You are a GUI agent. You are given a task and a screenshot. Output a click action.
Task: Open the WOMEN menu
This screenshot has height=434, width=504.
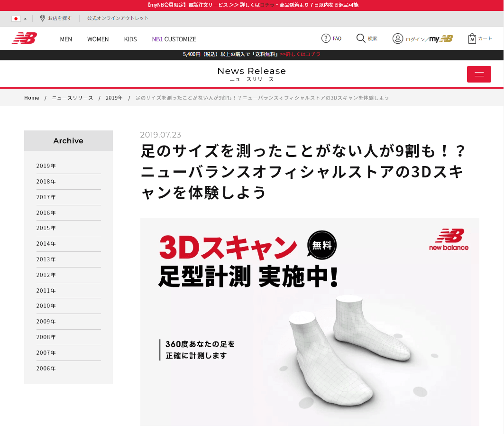[x=98, y=39]
